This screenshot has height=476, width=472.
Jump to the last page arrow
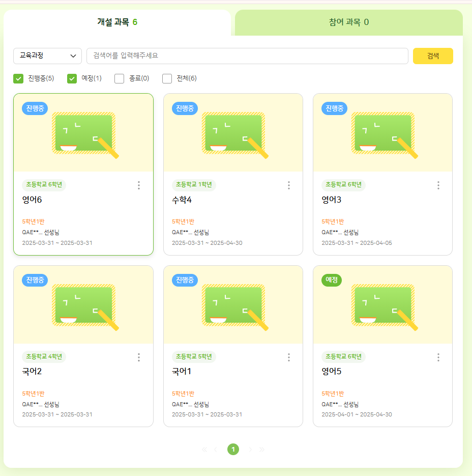pos(262,450)
